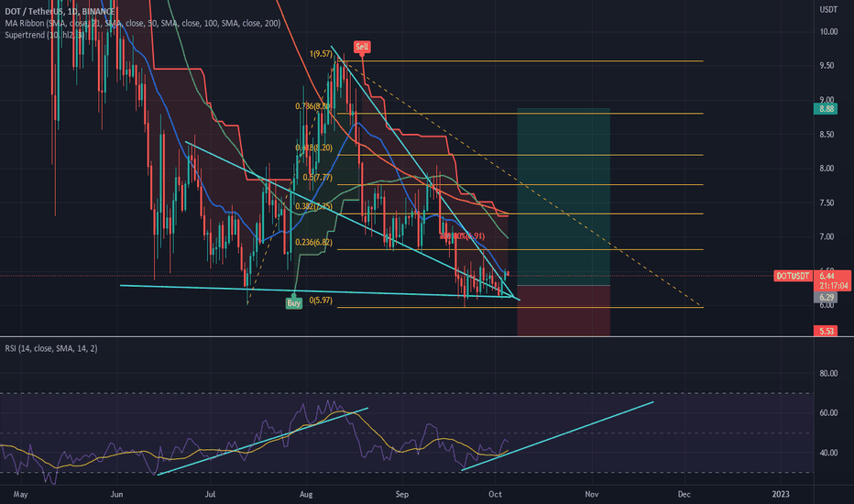This screenshot has width=854, height=504.
Task: Click the red Sell signal label
Action: pyautogui.click(x=362, y=47)
